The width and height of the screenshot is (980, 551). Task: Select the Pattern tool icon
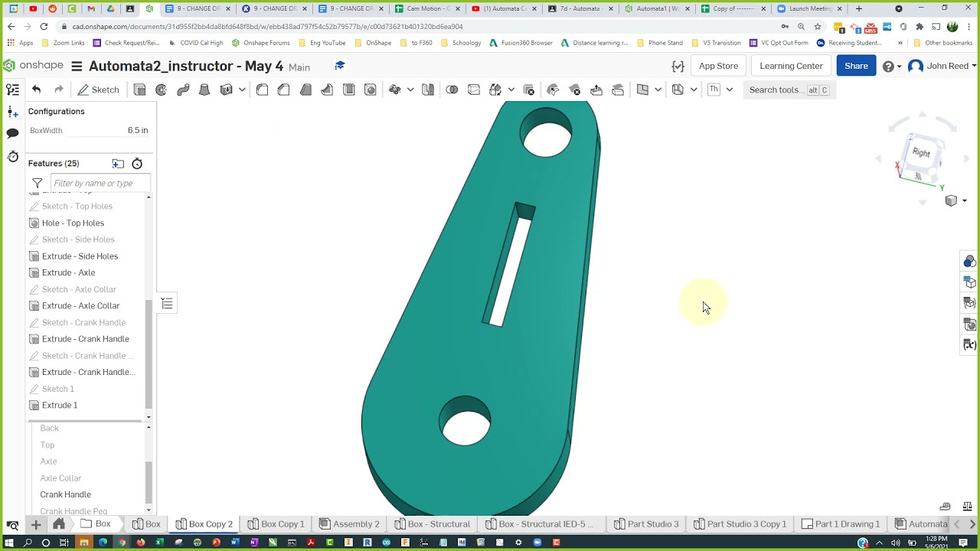pyautogui.click(x=395, y=90)
